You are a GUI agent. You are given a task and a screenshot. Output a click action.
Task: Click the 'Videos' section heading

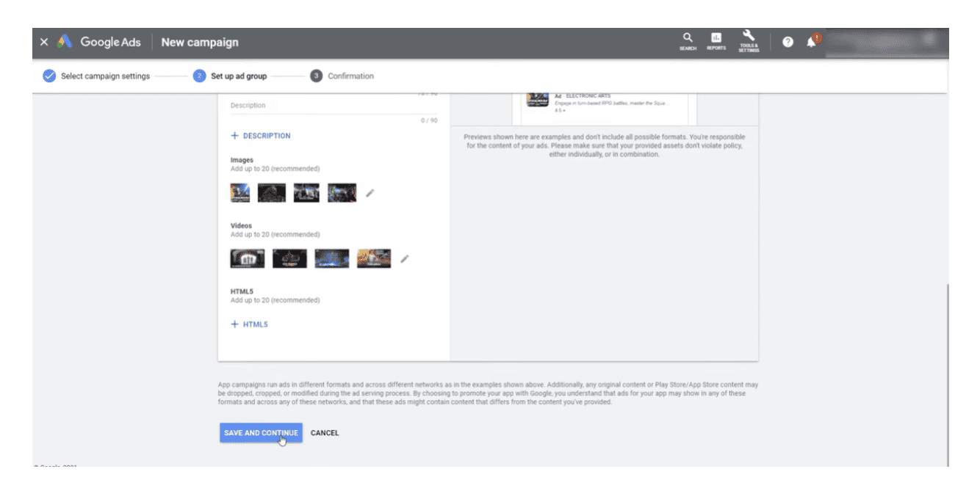[x=241, y=226]
